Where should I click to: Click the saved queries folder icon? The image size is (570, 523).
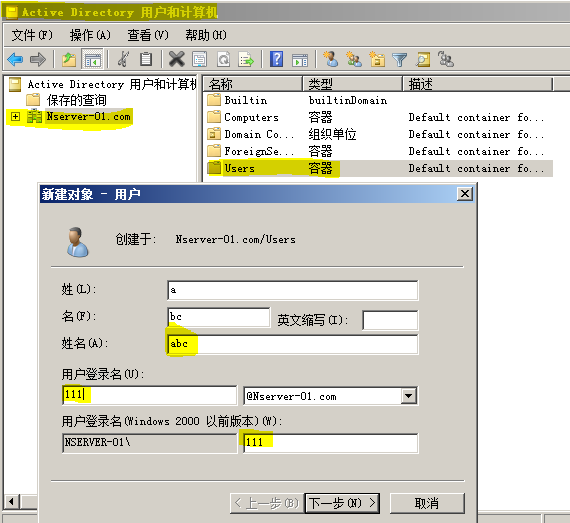[33, 100]
